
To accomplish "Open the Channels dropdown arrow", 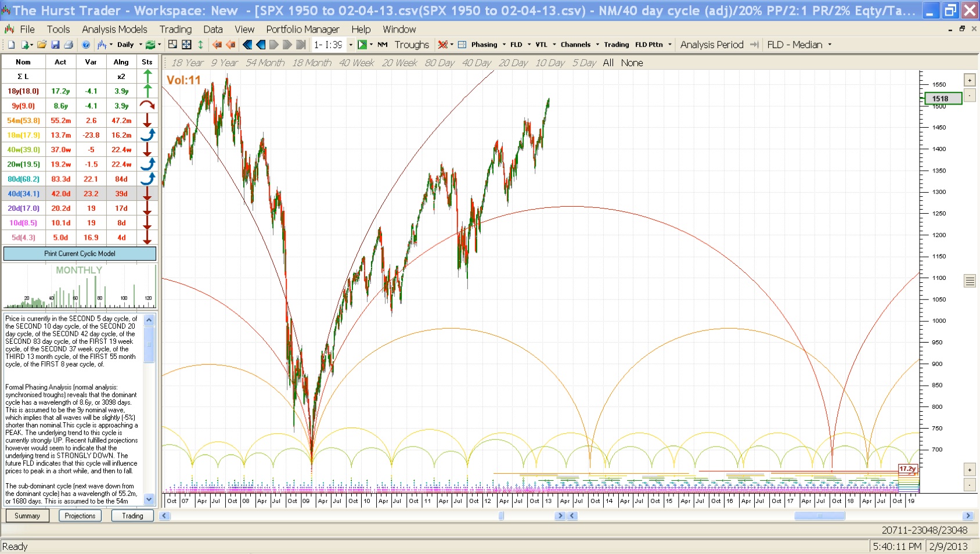I will pos(597,45).
